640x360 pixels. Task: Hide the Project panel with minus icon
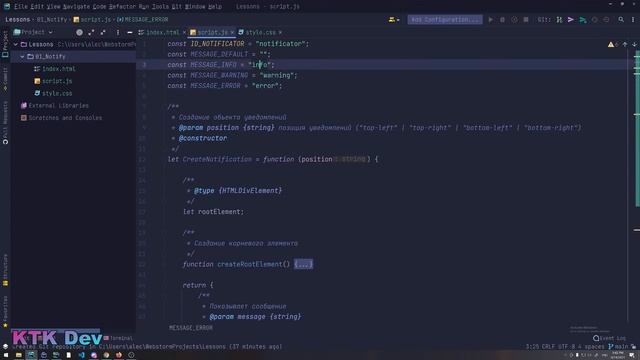(129, 32)
